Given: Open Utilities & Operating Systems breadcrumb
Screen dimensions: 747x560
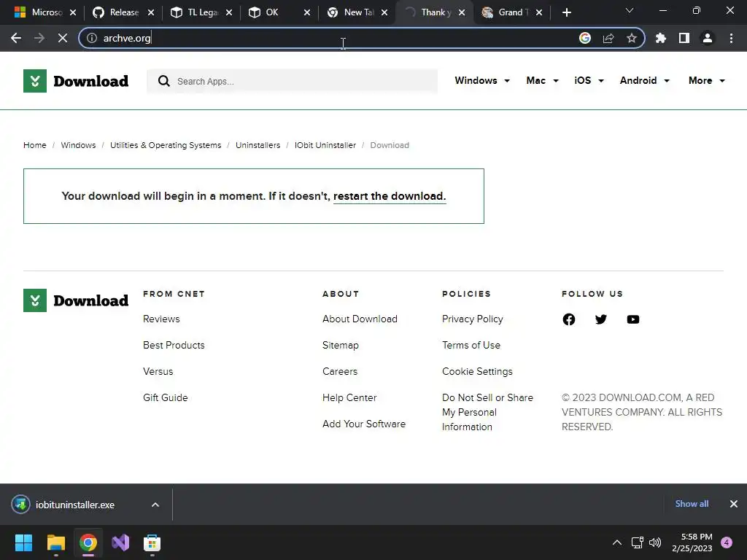Looking at the screenshot, I should [166, 145].
